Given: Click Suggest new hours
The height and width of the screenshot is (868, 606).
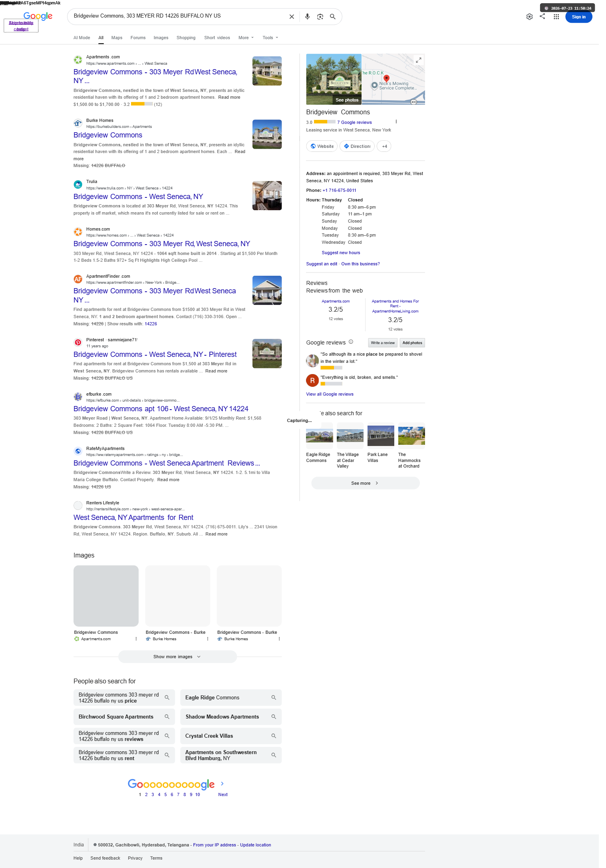Looking at the screenshot, I should (341, 253).
